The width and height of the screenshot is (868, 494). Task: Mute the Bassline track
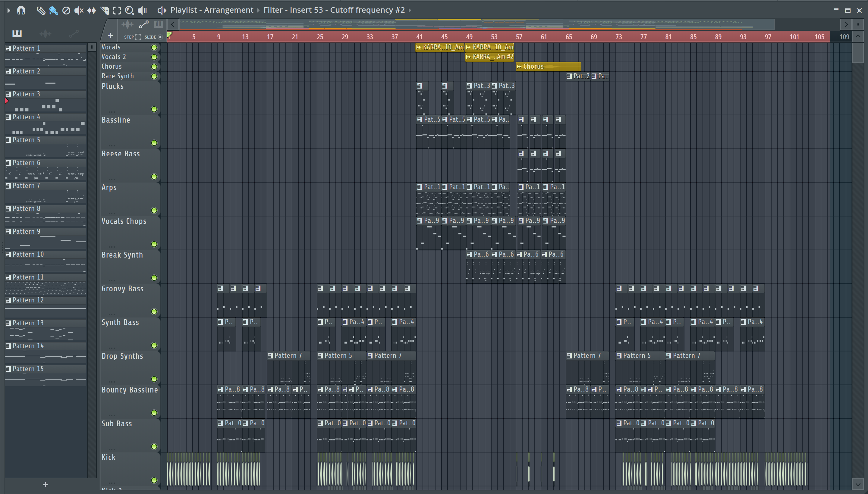(154, 143)
